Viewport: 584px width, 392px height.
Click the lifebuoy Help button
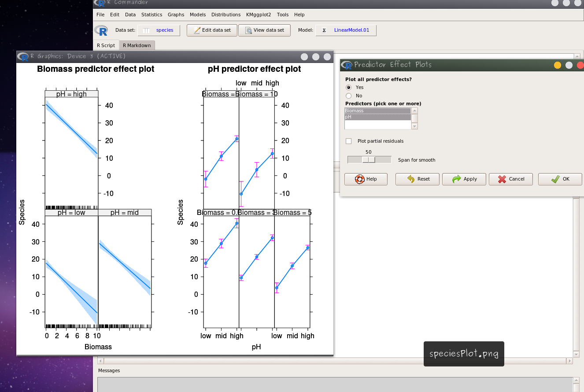click(x=366, y=179)
